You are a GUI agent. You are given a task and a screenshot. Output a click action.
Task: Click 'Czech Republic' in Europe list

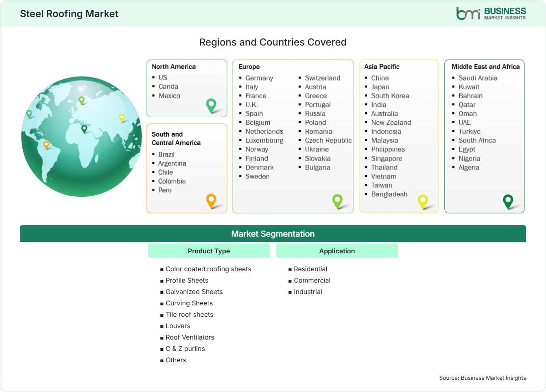[x=328, y=140]
